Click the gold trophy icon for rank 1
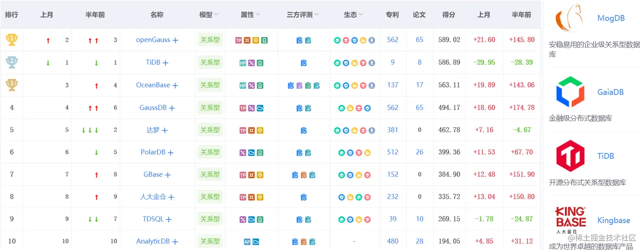 tap(11, 40)
